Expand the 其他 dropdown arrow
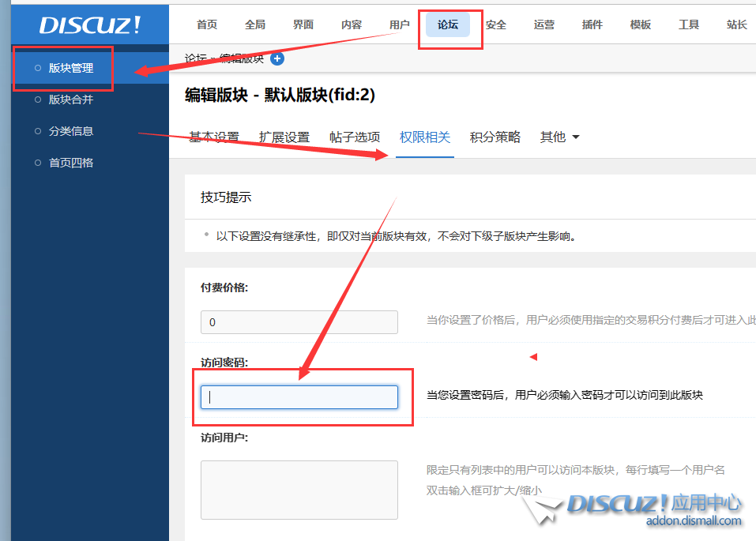This screenshot has height=541, width=756. click(576, 137)
